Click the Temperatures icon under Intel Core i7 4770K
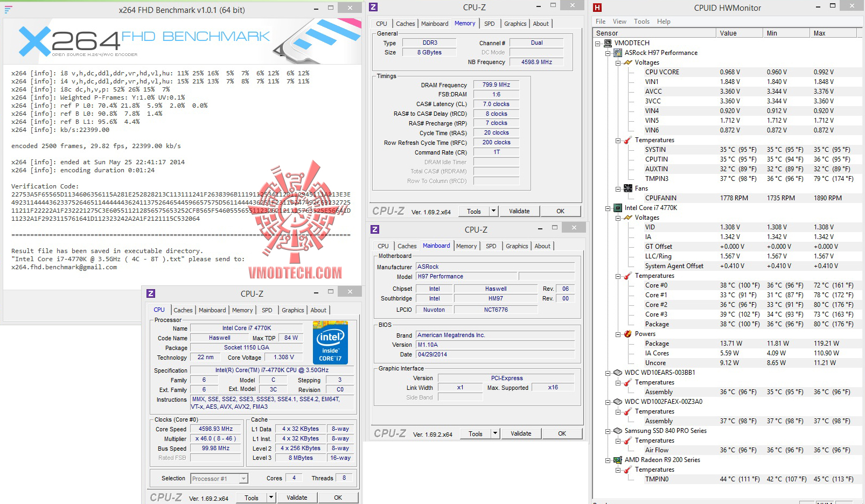The image size is (865, 504). 627,276
